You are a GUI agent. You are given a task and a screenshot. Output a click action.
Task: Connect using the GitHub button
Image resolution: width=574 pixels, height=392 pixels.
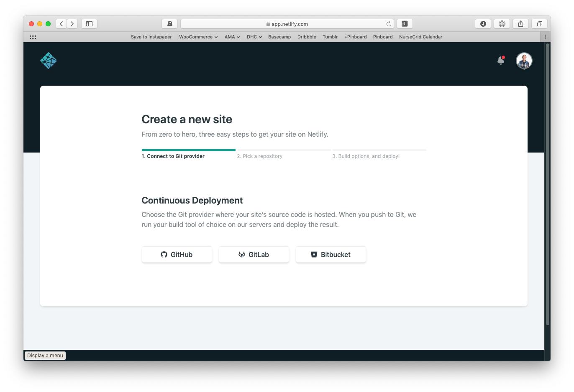tap(177, 255)
